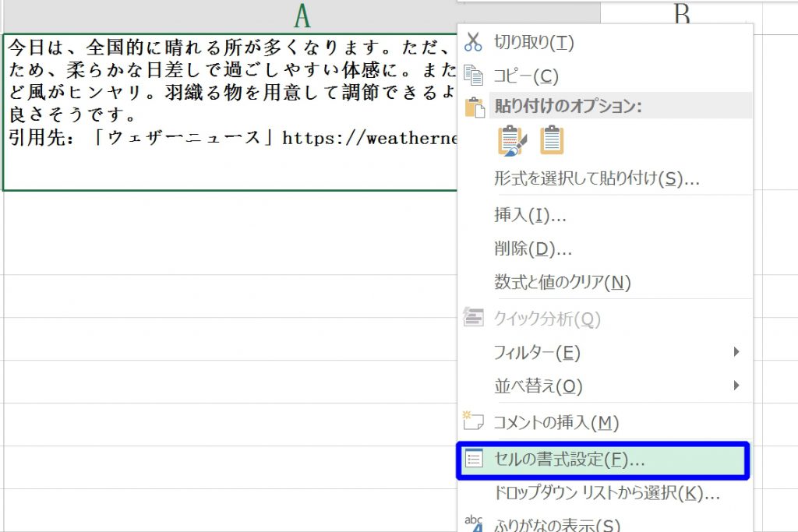Choose 削除(D) menu entry
The image size is (798, 532).
533,249
